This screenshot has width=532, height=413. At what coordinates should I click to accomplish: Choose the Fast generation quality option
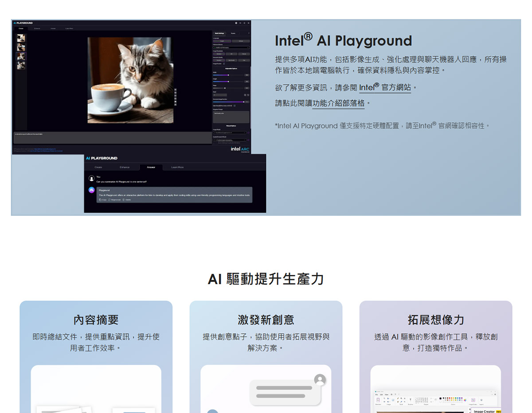click(x=244, y=60)
